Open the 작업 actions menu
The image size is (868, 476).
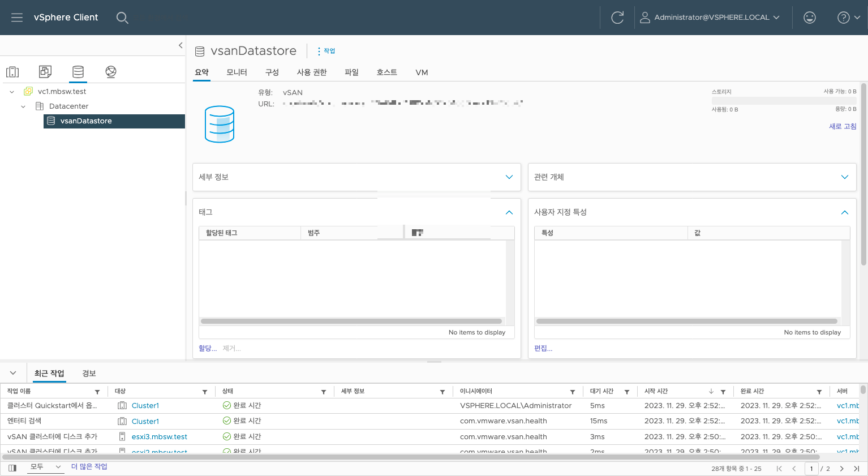(x=326, y=51)
